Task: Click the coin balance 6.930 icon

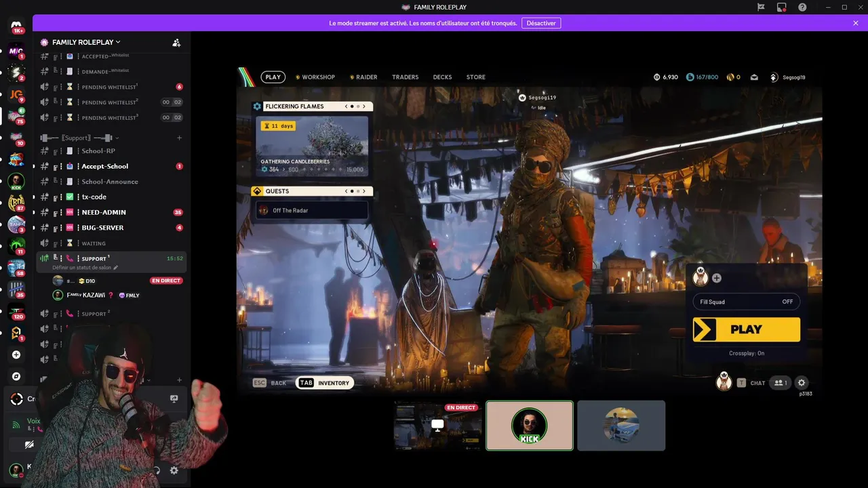Action: point(656,77)
